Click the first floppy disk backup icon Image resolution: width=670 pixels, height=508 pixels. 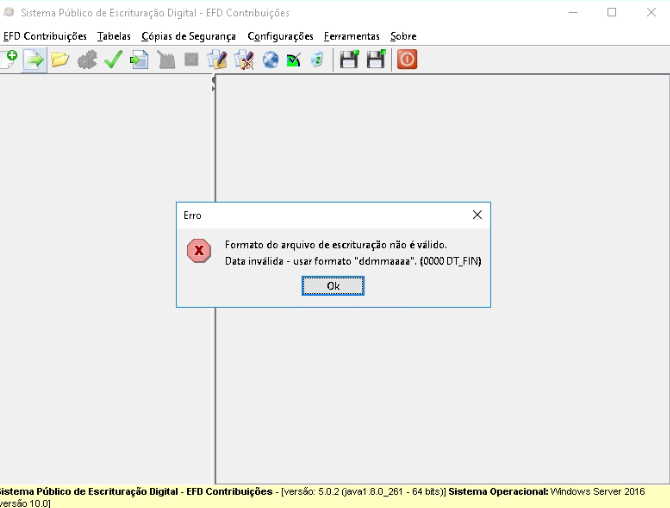[349, 59]
